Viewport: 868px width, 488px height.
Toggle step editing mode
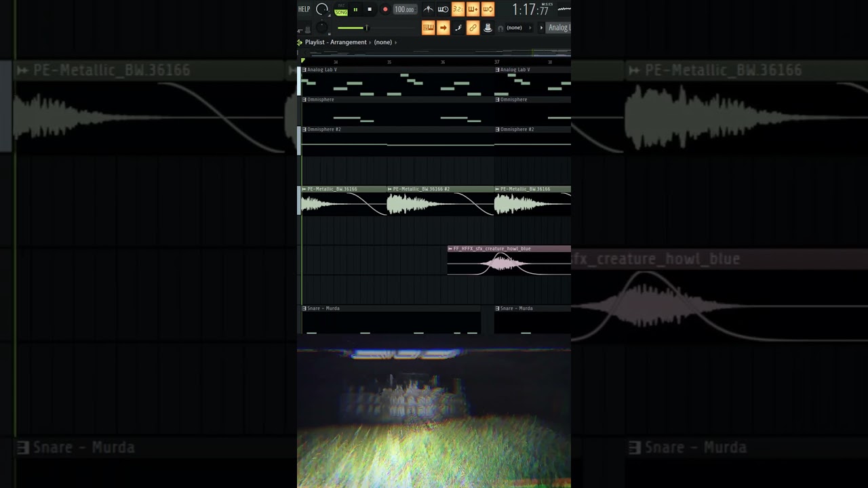tap(458, 28)
